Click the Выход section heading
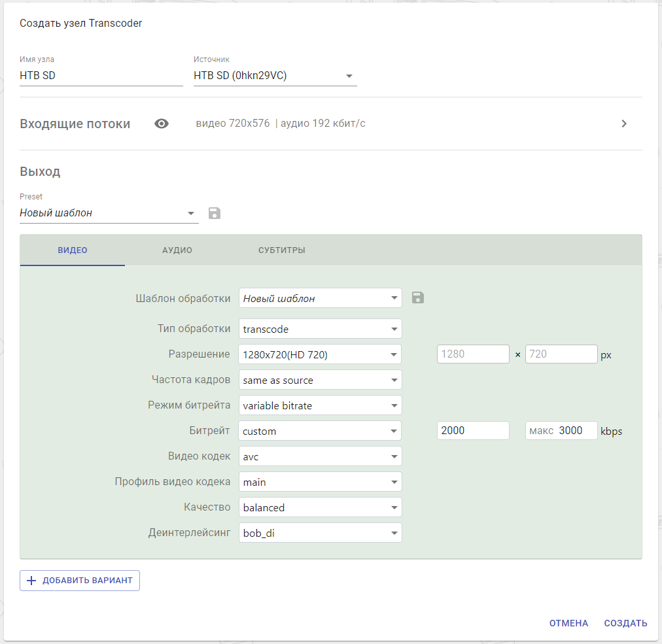The height and width of the screenshot is (644, 662). click(40, 171)
